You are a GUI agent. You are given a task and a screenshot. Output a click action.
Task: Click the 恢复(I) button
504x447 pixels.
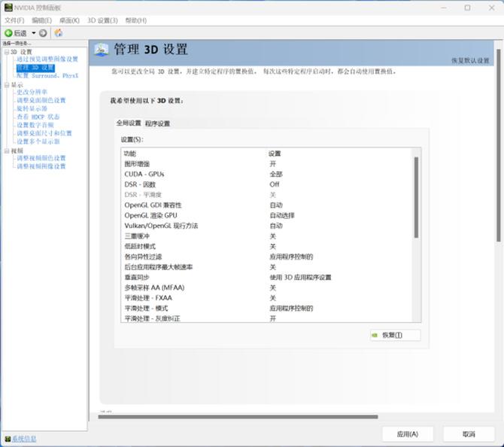[x=396, y=335]
